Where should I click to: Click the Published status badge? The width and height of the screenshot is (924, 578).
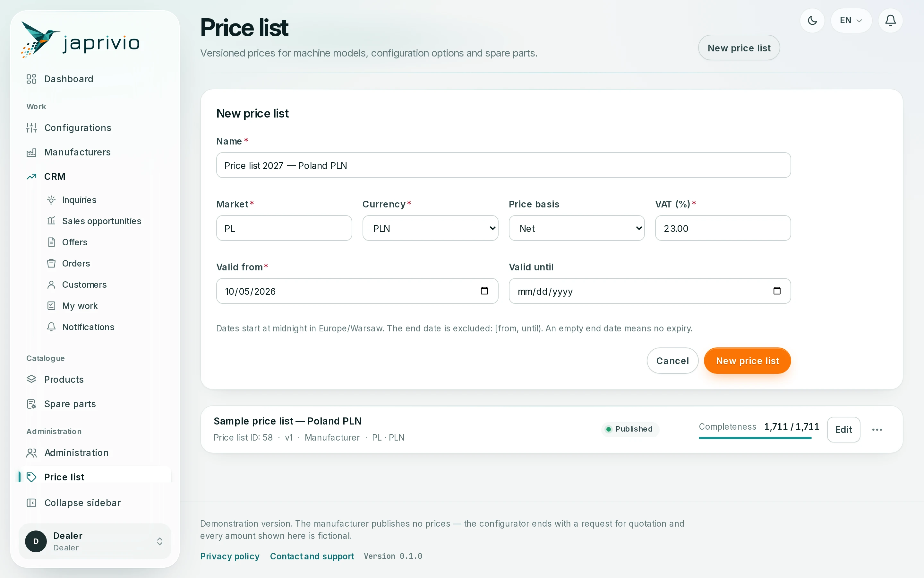tap(630, 429)
